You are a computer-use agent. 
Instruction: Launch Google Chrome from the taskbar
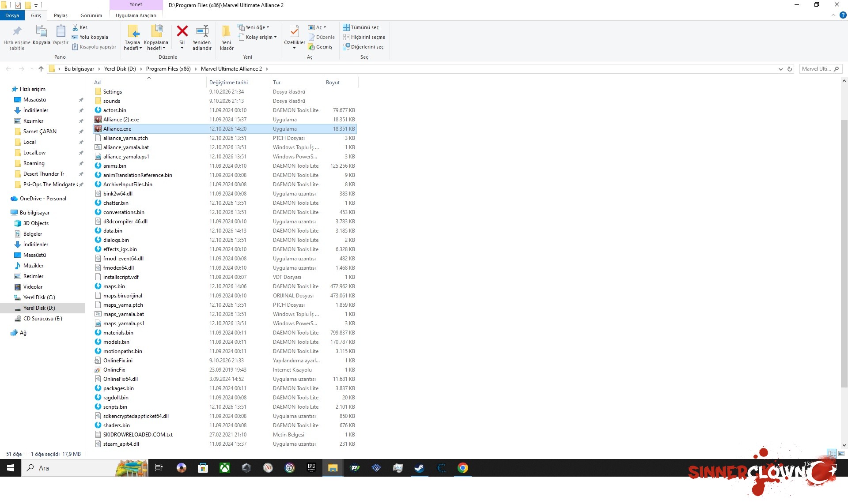(462, 468)
